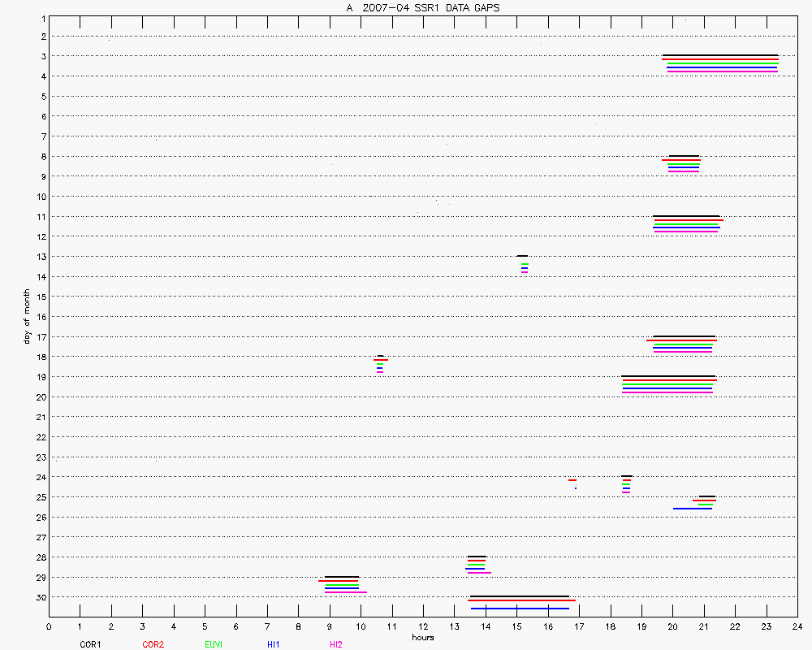Click the "hours" x-axis label
812x650 pixels.
pos(422,637)
